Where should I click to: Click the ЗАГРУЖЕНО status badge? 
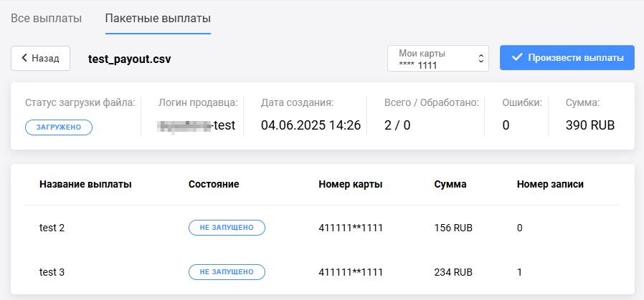click(59, 127)
